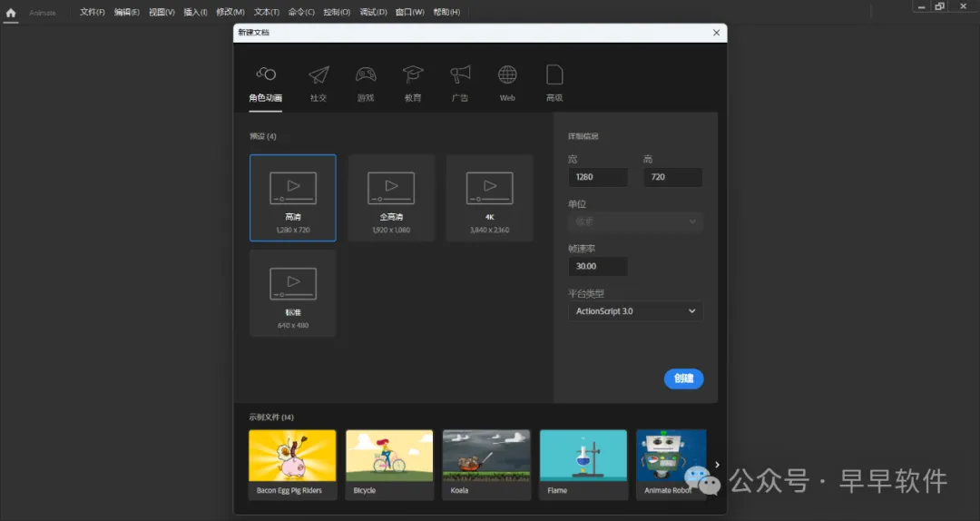Click the height field showing 720

click(x=672, y=177)
